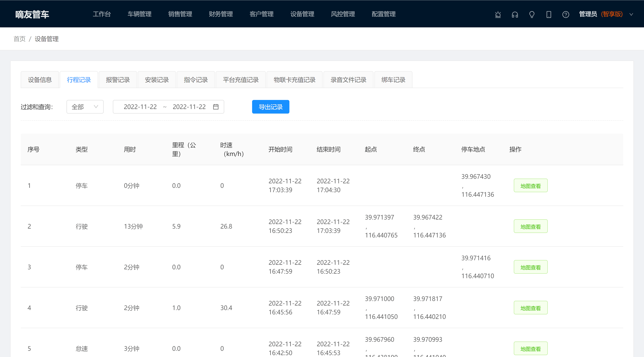This screenshot has width=644, height=357.
Task: Switch to the 平台充值记录 tab
Action: 241,80
